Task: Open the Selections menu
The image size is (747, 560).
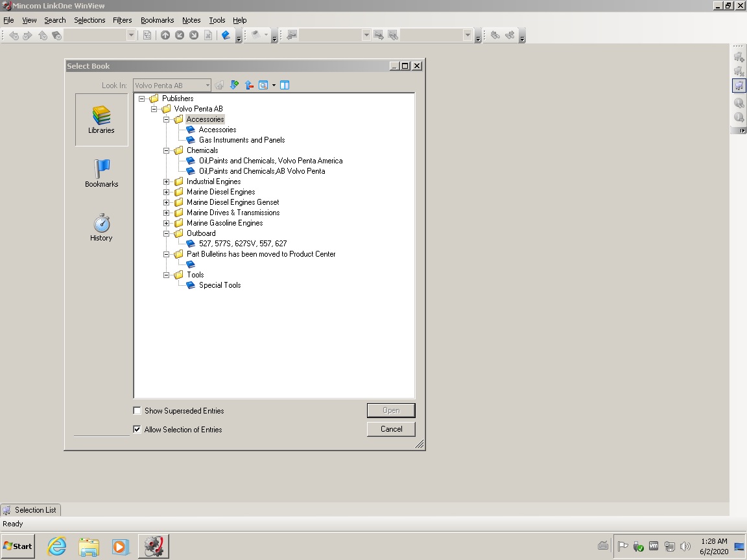Action: pos(89,20)
